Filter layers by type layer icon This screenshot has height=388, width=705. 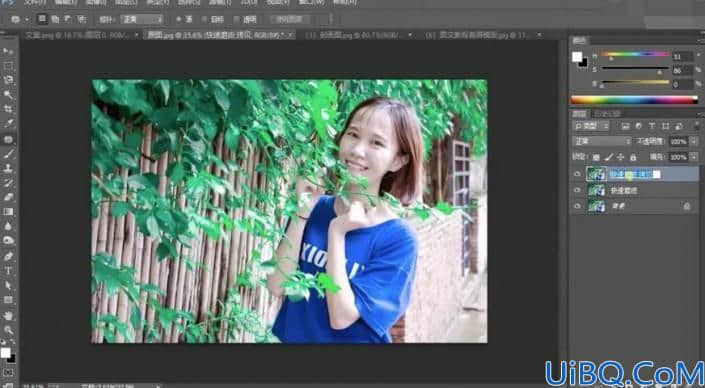click(x=652, y=126)
